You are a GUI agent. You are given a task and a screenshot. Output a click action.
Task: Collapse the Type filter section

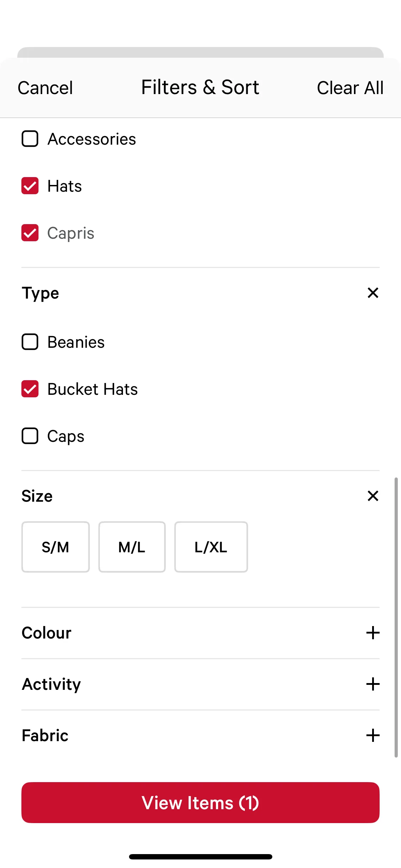[373, 293]
